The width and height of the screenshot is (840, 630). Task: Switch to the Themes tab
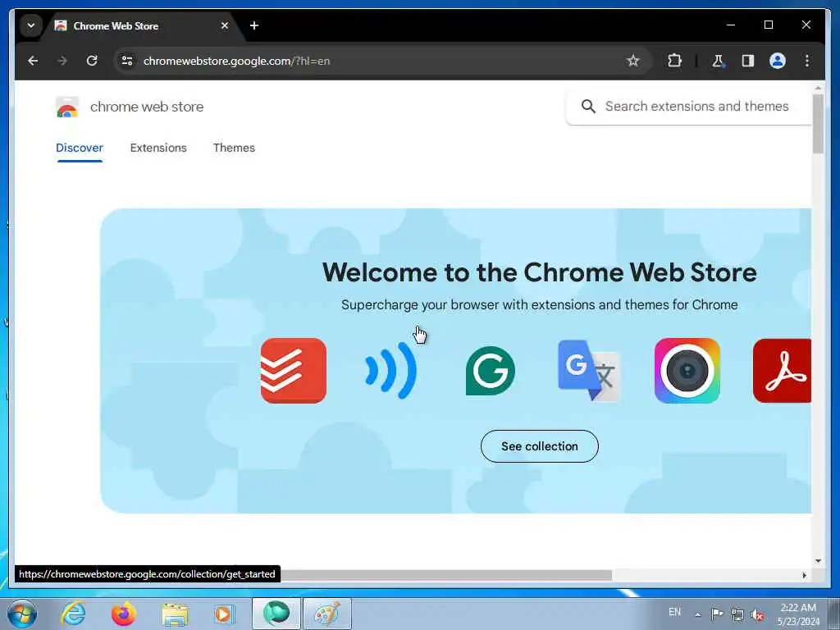[x=234, y=148]
